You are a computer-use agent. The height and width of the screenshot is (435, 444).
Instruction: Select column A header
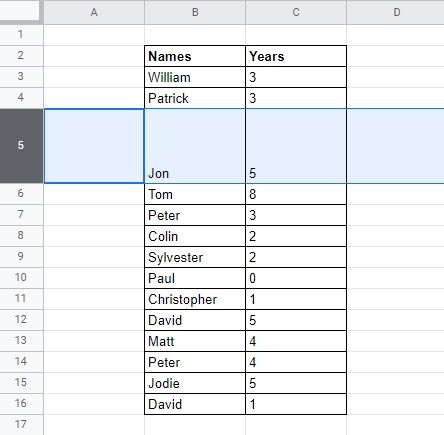[94, 12]
